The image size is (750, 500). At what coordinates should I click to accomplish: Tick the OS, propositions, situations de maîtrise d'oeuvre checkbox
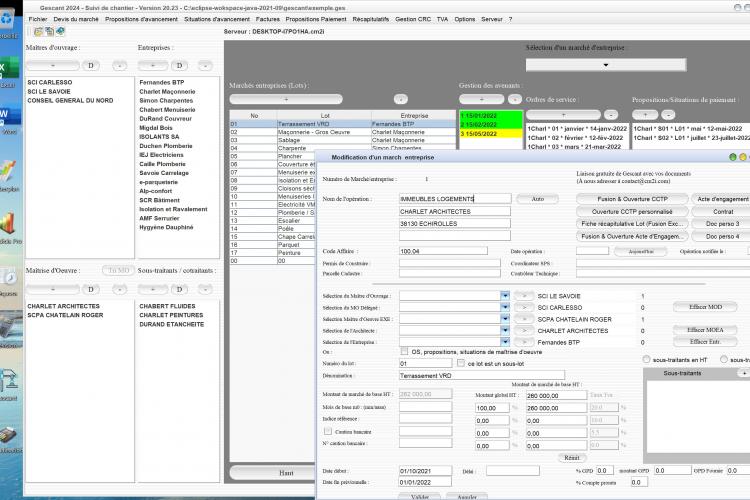(x=405, y=352)
